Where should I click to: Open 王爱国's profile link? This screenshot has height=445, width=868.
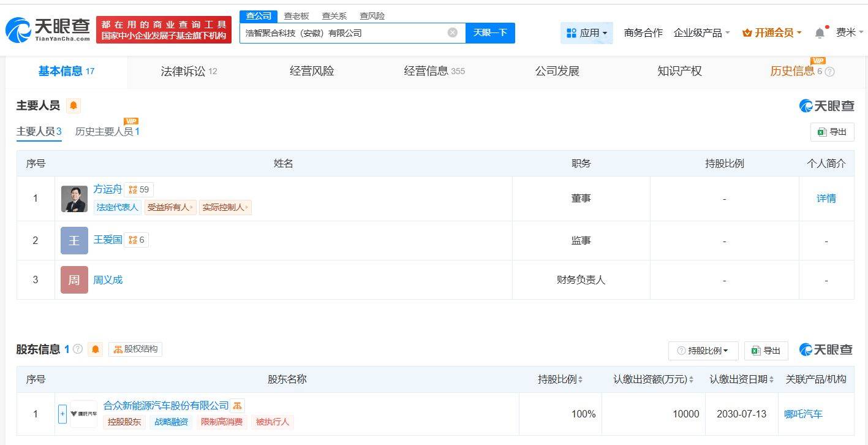click(x=108, y=240)
